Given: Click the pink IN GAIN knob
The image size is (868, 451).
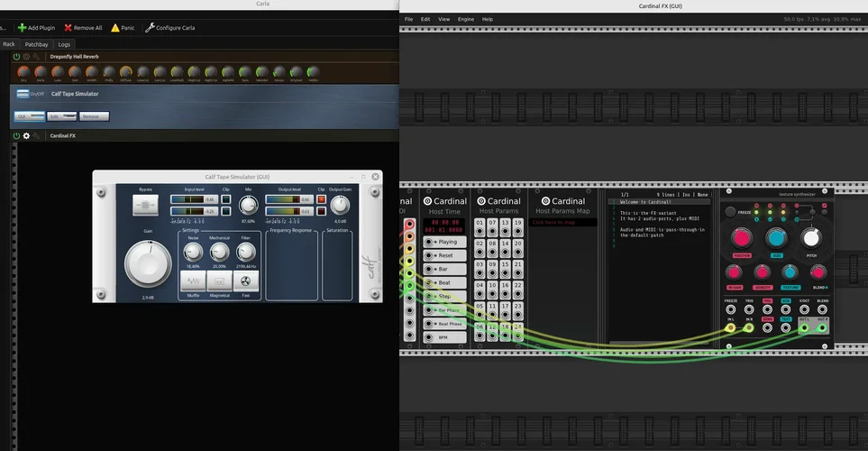Looking at the screenshot, I should 734,272.
